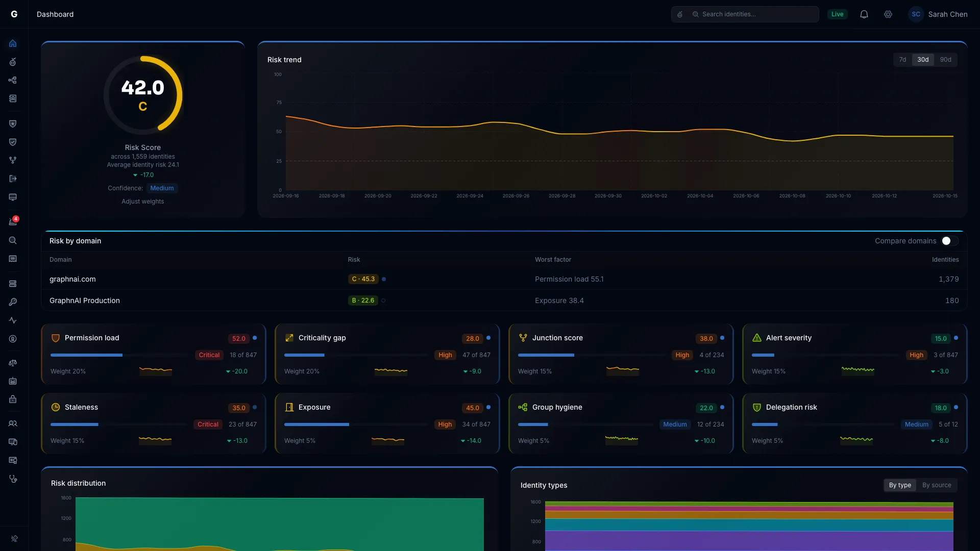Click the Delegation risk card title
980x551 pixels.
791,407
